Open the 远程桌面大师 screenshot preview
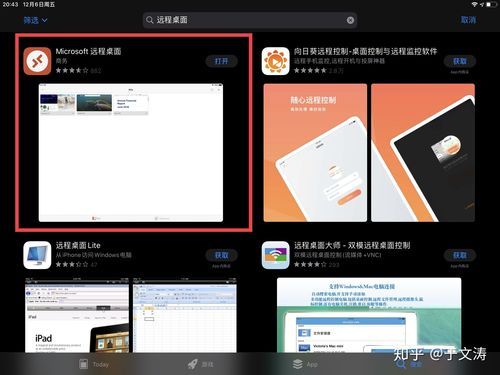This screenshot has width=500, height=375. click(369, 315)
